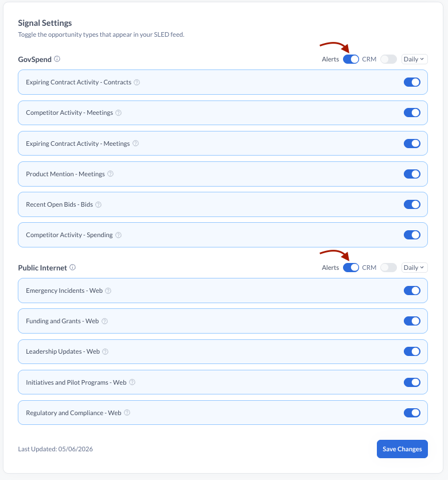This screenshot has height=480, width=448.
Task: Open help icon beside Competitor Activity - Meetings
Action: click(x=119, y=113)
